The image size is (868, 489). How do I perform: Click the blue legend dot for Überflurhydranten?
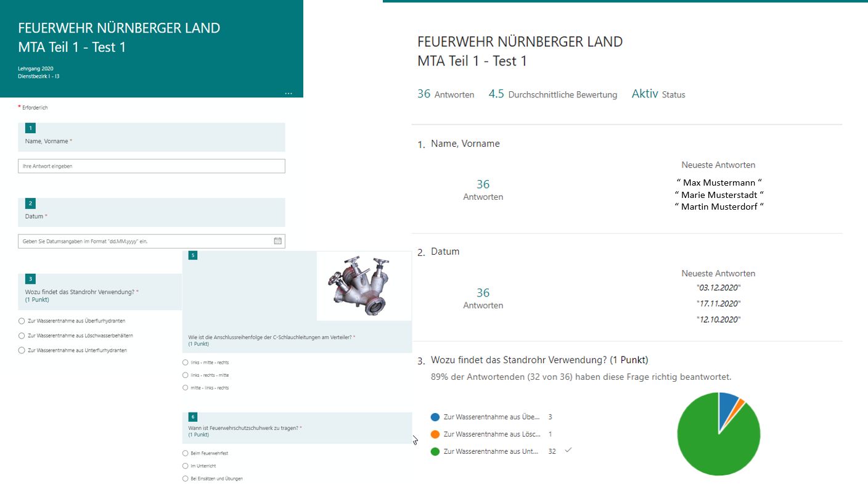click(435, 417)
